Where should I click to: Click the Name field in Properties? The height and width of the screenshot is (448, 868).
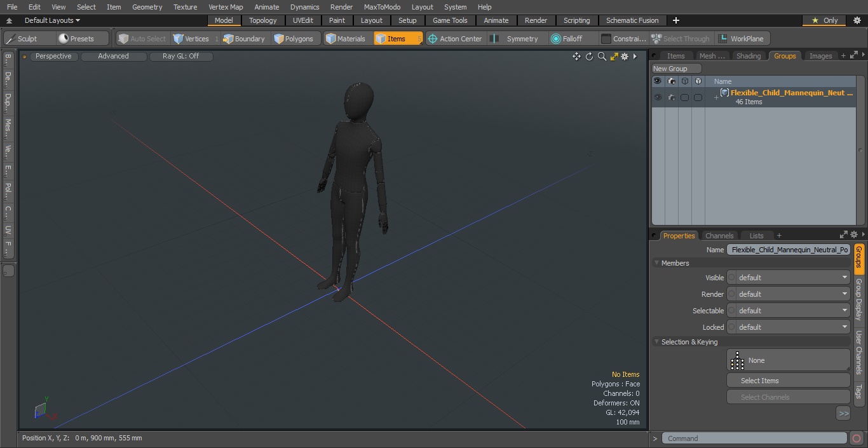(789, 250)
